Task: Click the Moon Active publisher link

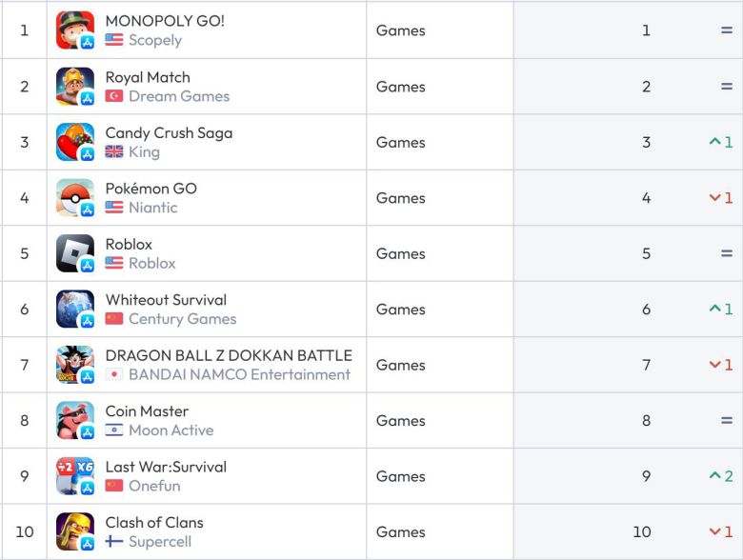Action: click(171, 430)
